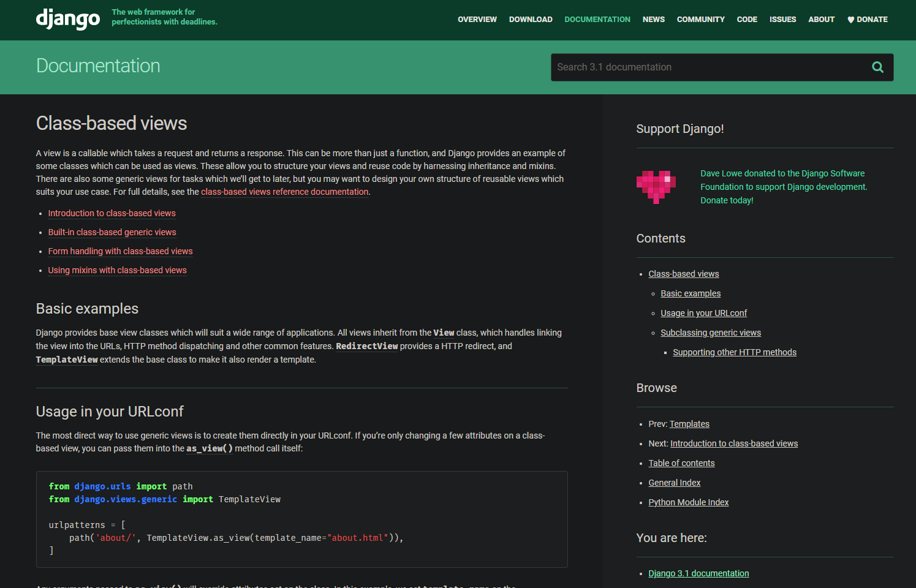Click the Support Django! sidebar heading
The height and width of the screenshot is (588, 916).
click(x=680, y=129)
